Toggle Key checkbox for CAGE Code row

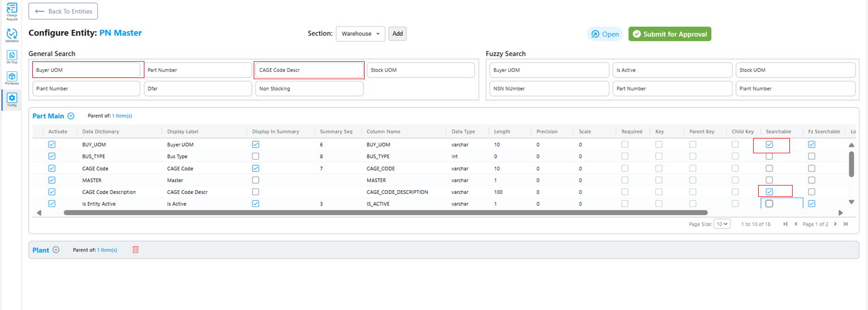pos(659,168)
